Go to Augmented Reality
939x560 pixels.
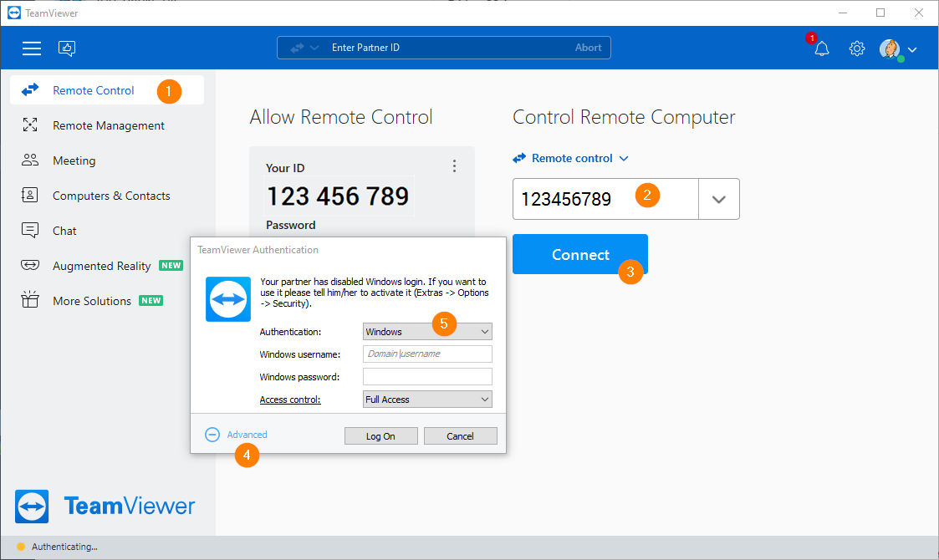[101, 266]
